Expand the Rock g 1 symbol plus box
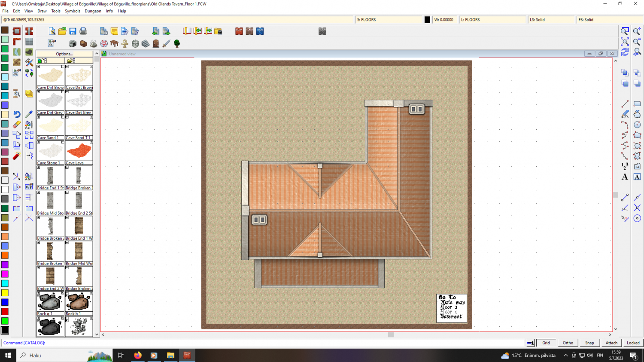Viewport: 644px width, 362px height. point(39,293)
